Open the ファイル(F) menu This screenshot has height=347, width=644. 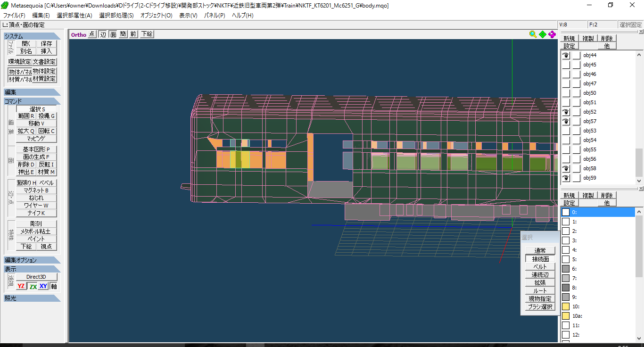point(14,16)
